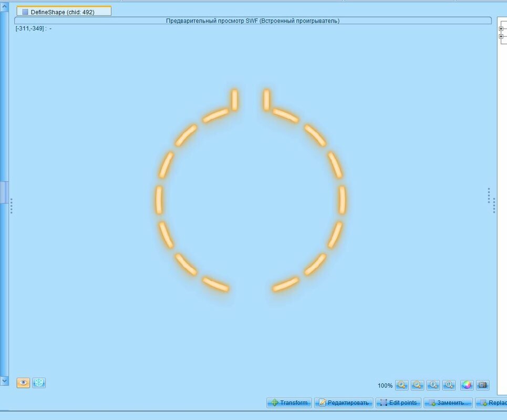
Task: Expand the second tree node on right
Action: click(x=501, y=36)
